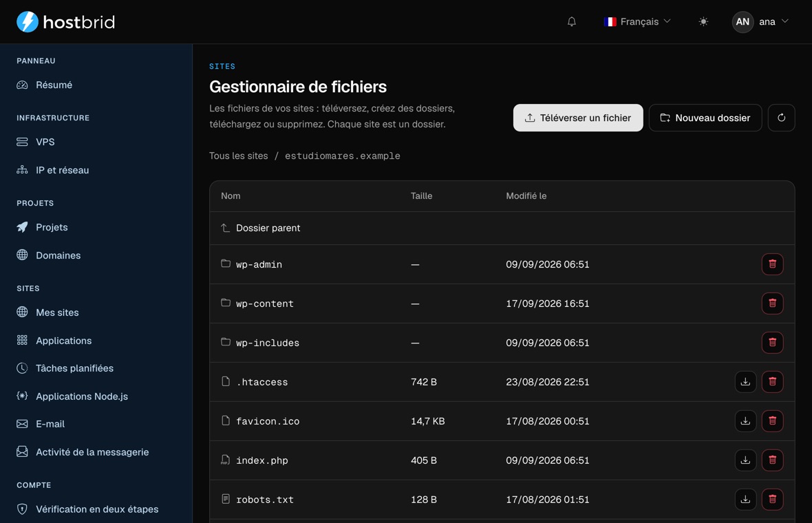
Task: Toggle light theme with sun icon
Action: [x=703, y=22]
